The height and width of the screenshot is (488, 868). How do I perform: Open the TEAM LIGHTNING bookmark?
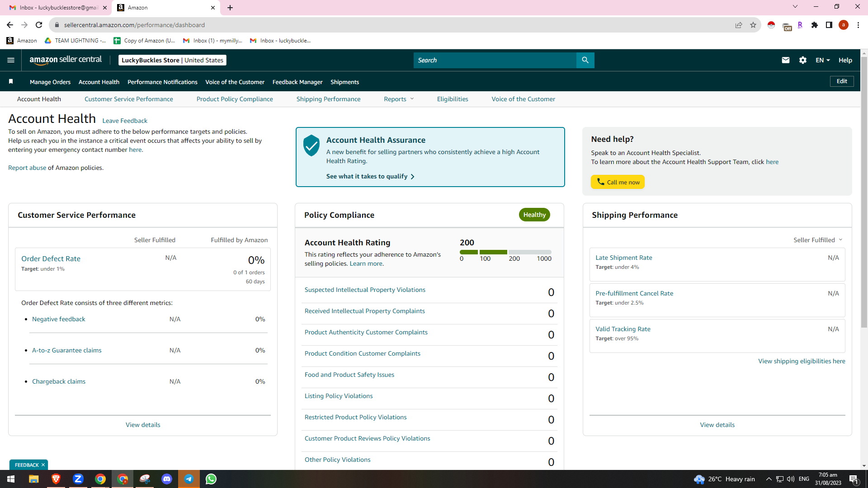tap(75, 41)
